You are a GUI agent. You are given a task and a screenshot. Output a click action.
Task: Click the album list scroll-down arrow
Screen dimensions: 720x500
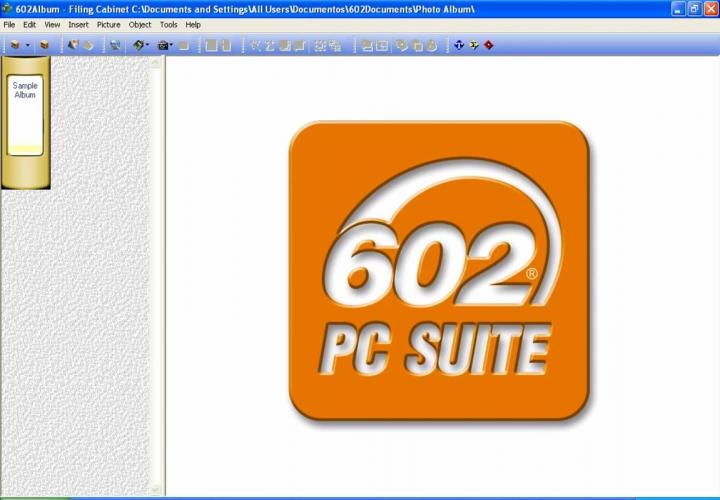coord(155,490)
